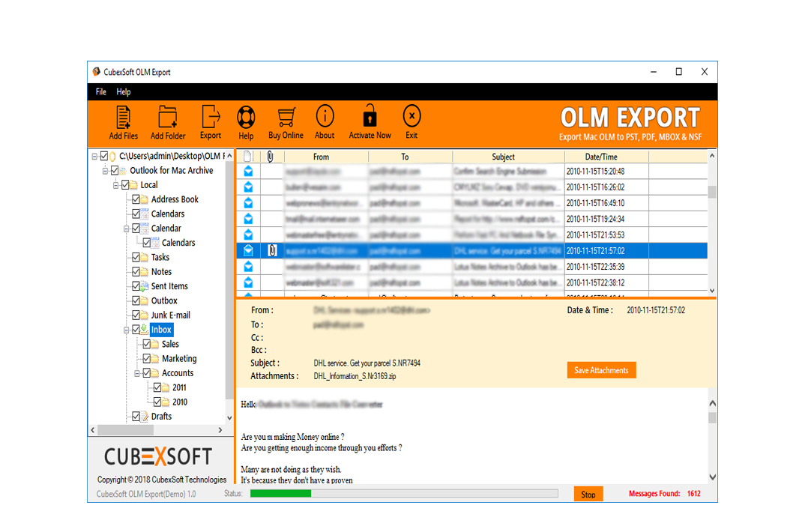The height and width of the screenshot is (532, 805).
Task: Click the Drafts folder icon
Action: pos(145,417)
